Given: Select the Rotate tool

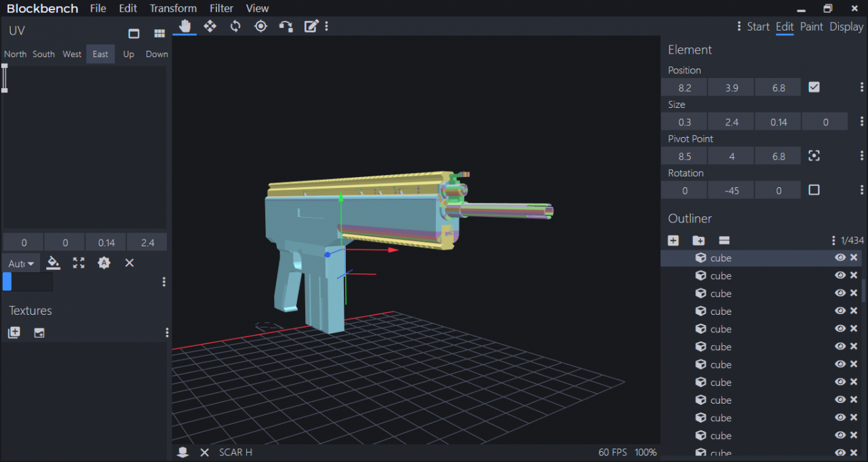Looking at the screenshot, I should [235, 26].
